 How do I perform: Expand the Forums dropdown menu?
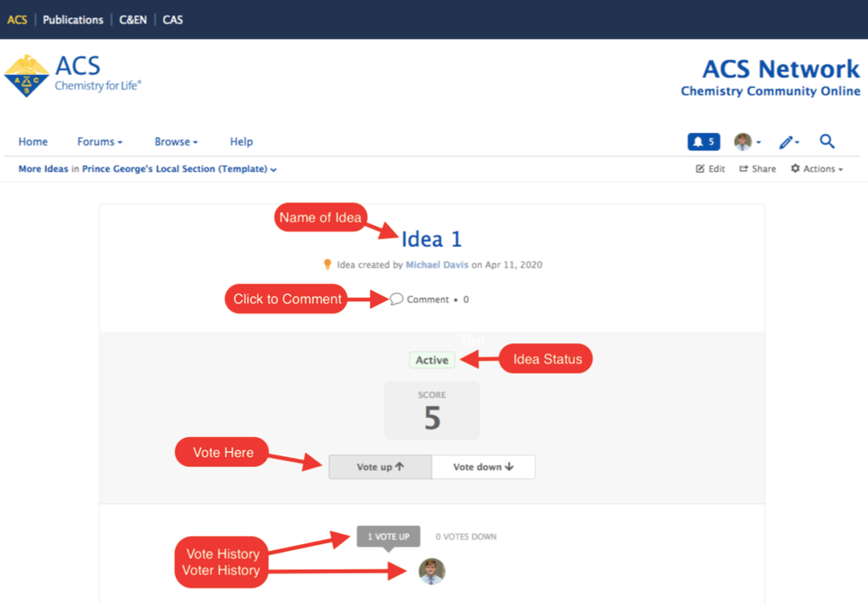99,142
